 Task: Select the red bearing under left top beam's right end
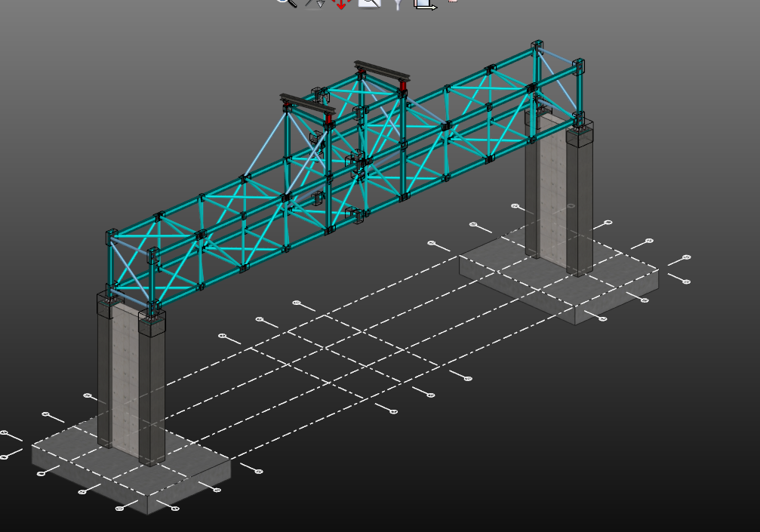pos(329,119)
